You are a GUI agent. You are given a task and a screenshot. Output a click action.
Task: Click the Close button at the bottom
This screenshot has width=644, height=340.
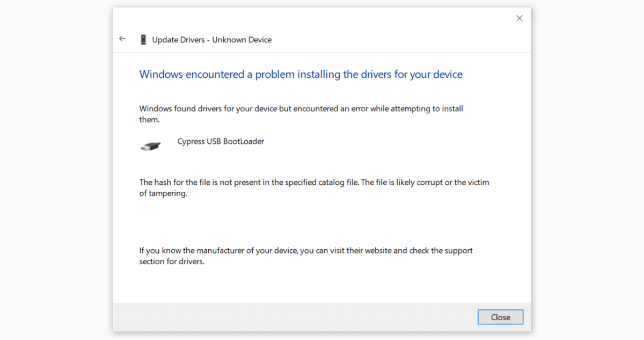point(500,317)
